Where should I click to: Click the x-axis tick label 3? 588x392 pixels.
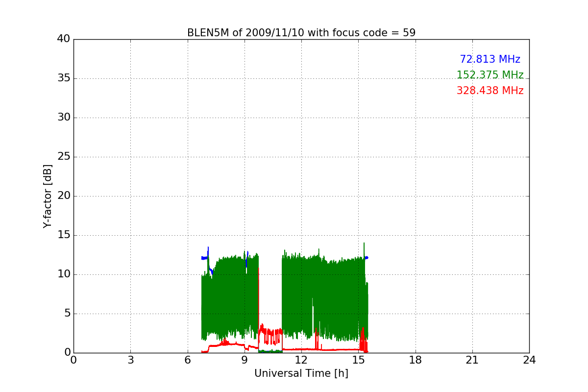130,360
